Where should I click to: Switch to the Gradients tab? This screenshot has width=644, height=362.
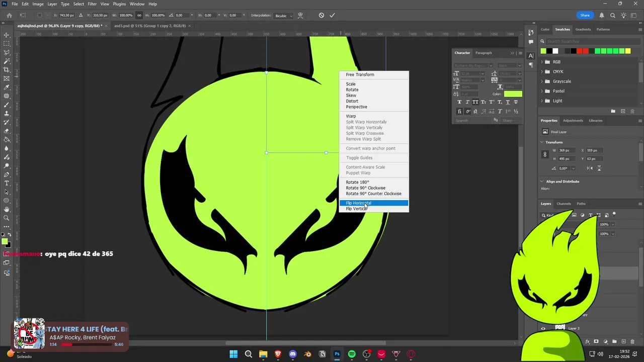coord(583,29)
